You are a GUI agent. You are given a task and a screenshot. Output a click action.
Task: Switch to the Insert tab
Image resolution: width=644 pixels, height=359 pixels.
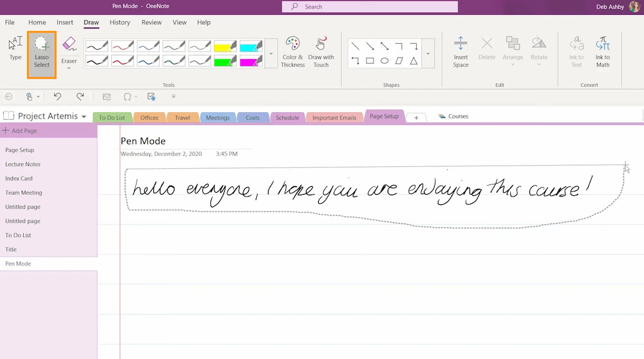pyautogui.click(x=65, y=22)
